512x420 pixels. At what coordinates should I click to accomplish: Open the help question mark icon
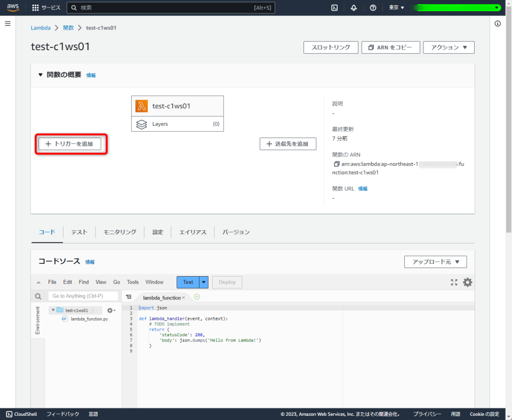coord(372,7)
